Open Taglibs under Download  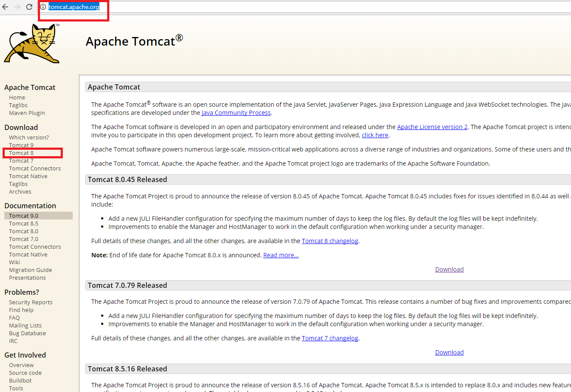pyautogui.click(x=18, y=184)
